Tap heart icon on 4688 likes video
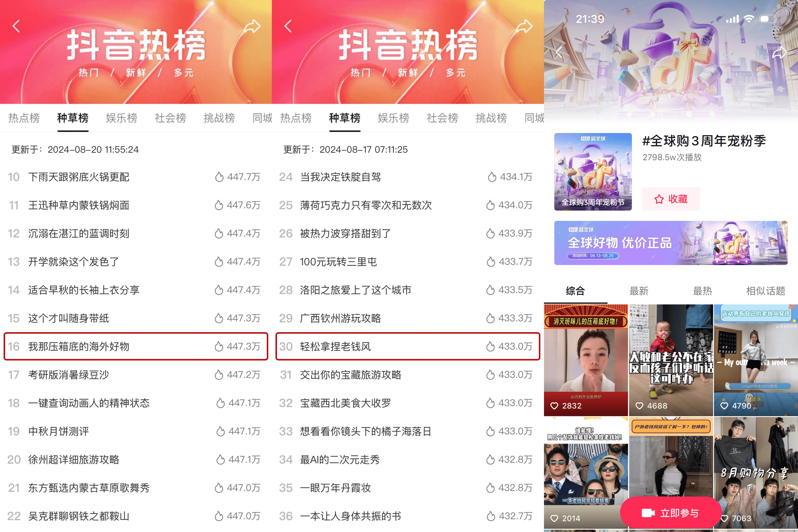798x532 pixels. pos(639,406)
